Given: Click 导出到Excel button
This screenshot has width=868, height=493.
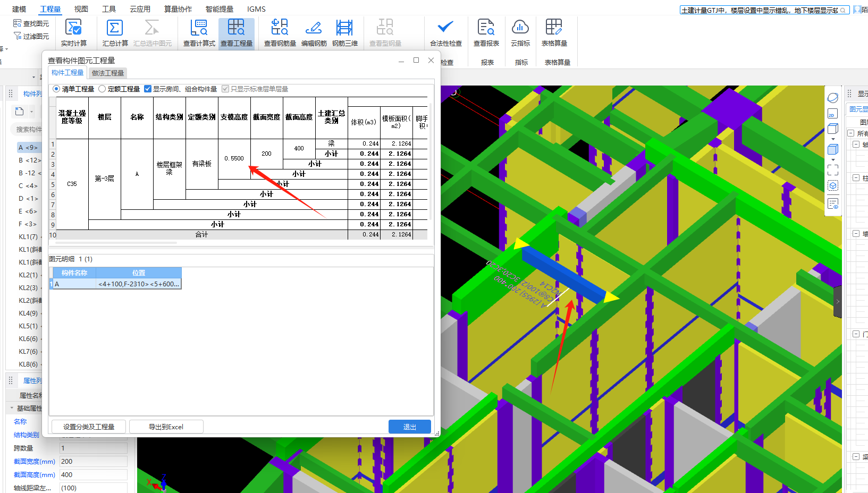Looking at the screenshot, I should 166,427.
